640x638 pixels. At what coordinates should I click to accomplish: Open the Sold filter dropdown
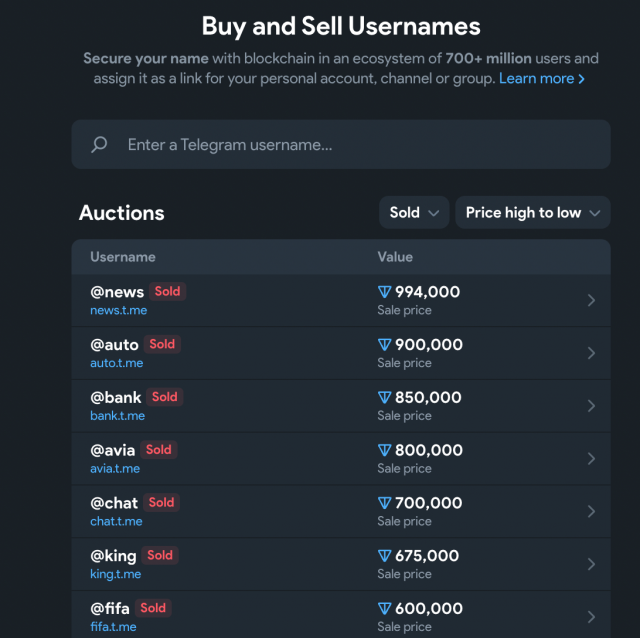coord(413,212)
